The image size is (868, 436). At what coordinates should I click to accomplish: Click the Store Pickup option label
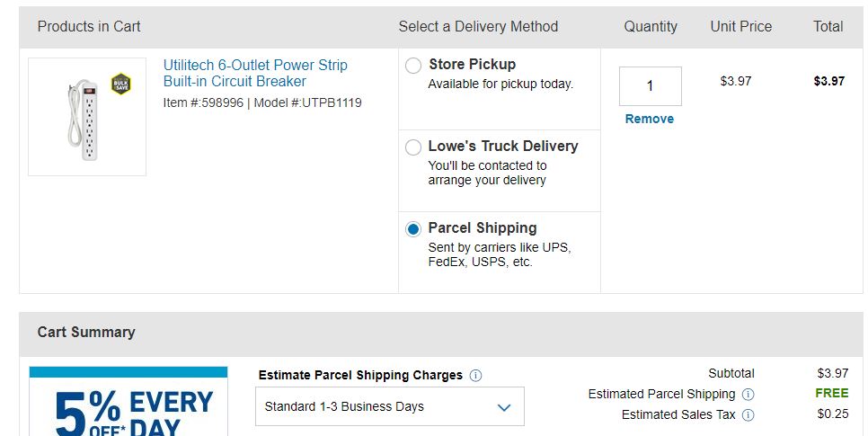click(x=472, y=64)
